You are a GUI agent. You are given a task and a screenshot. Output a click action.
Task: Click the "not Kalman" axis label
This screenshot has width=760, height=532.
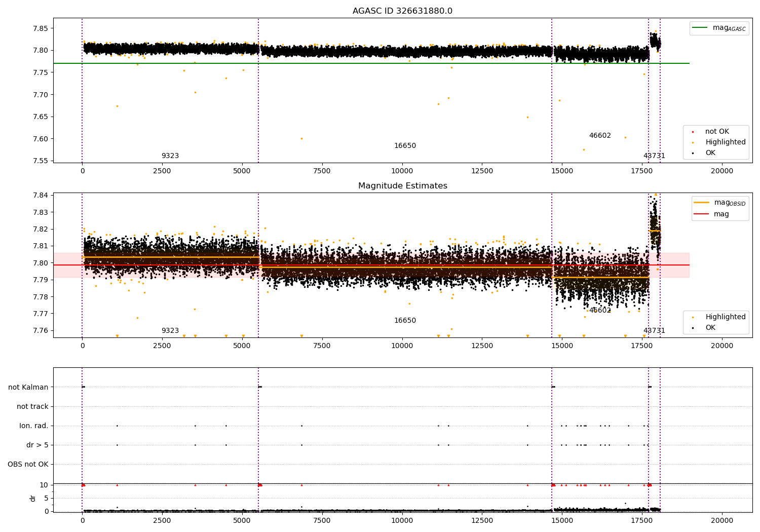tap(28, 387)
